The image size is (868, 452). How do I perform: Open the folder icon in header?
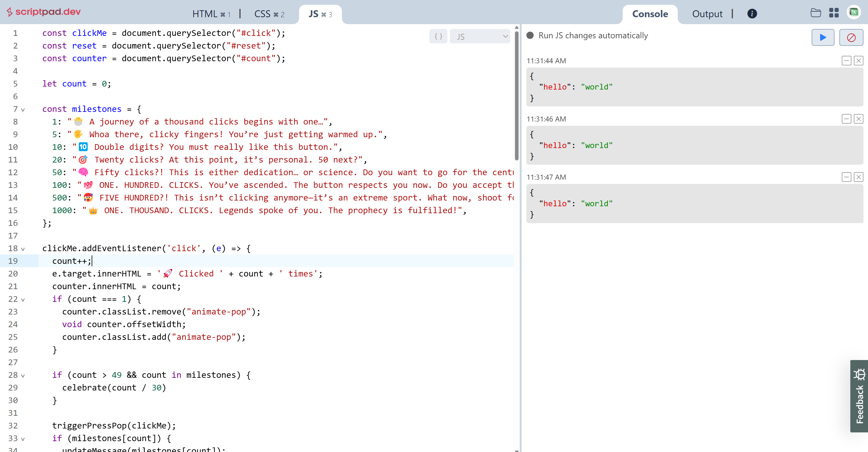(x=816, y=13)
